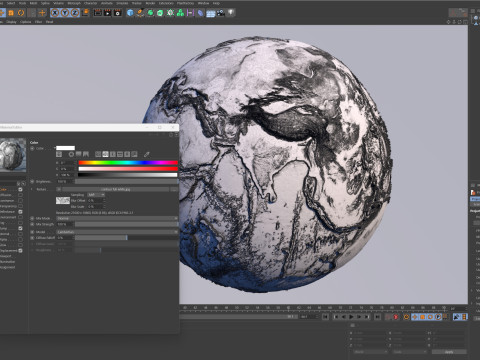Select the Scale tool in top toolbar
This screenshot has height=360, width=480.
click(x=11, y=13)
